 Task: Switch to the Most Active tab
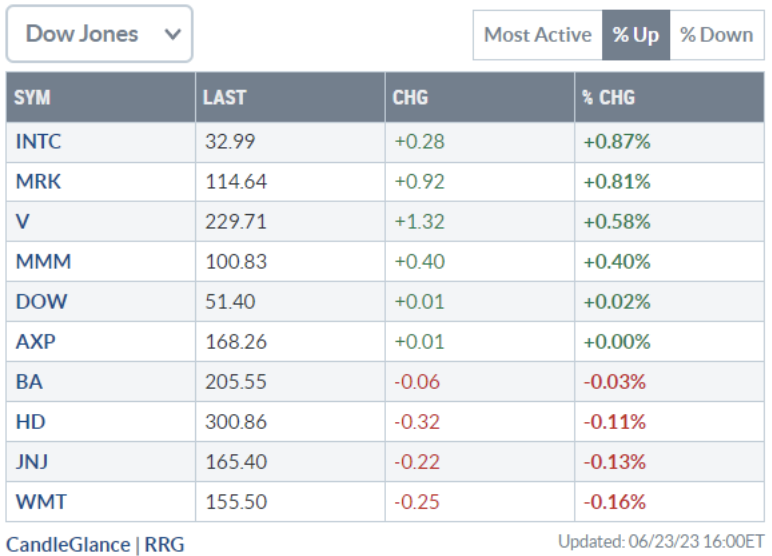(537, 35)
